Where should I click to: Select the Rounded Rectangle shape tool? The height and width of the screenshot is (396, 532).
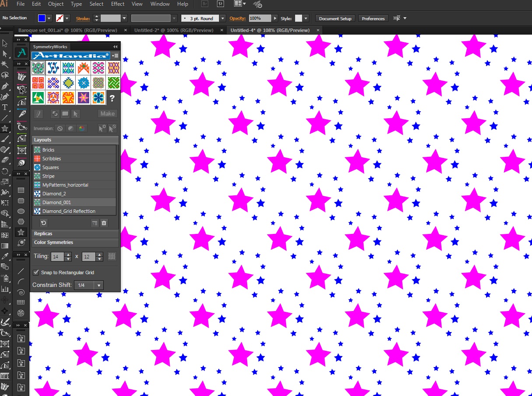click(21, 201)
